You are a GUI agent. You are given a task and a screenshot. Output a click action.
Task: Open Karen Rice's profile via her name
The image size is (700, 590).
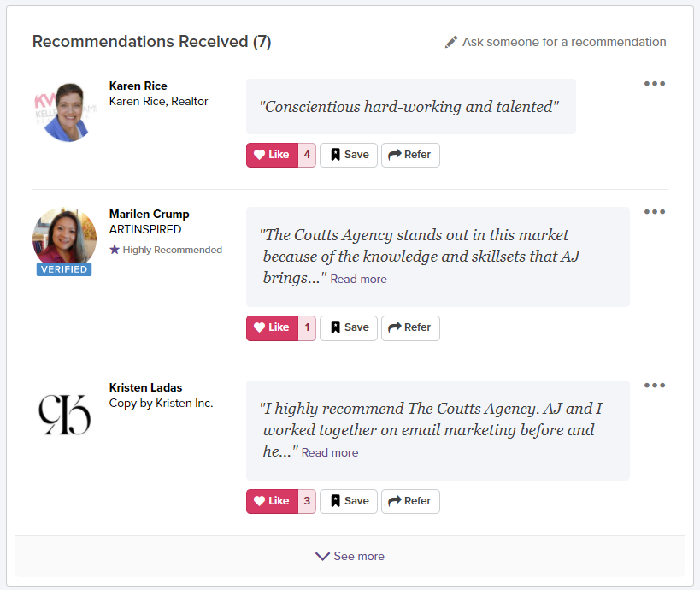pos(138,86)
